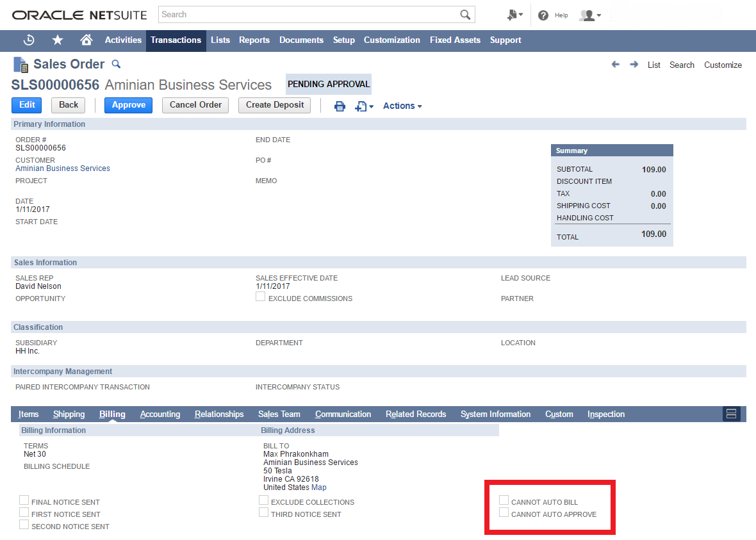Toggle First Notice Sent checkbox
This screenshot has height=540, width=756.
[24, 512]
